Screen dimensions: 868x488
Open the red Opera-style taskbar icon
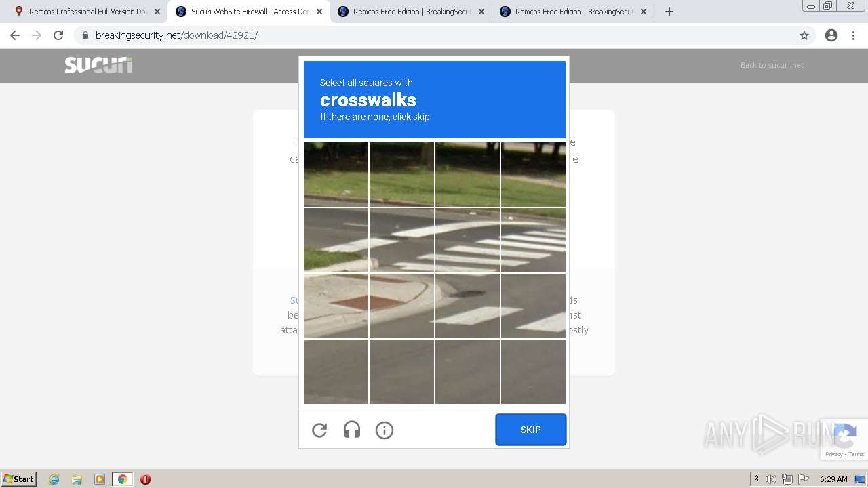pos(145,479)
